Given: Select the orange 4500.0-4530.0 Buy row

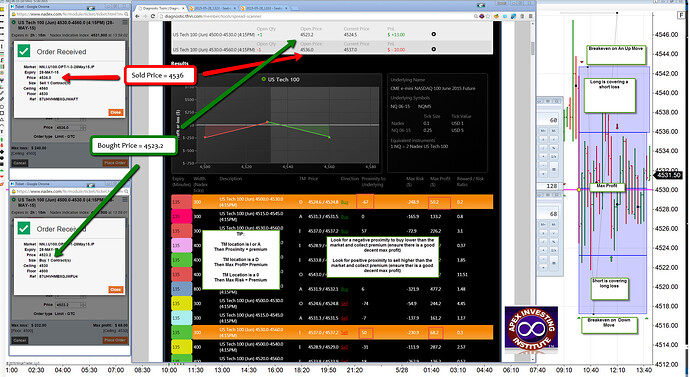Looking at the screenshot, I should click(332, 202).
